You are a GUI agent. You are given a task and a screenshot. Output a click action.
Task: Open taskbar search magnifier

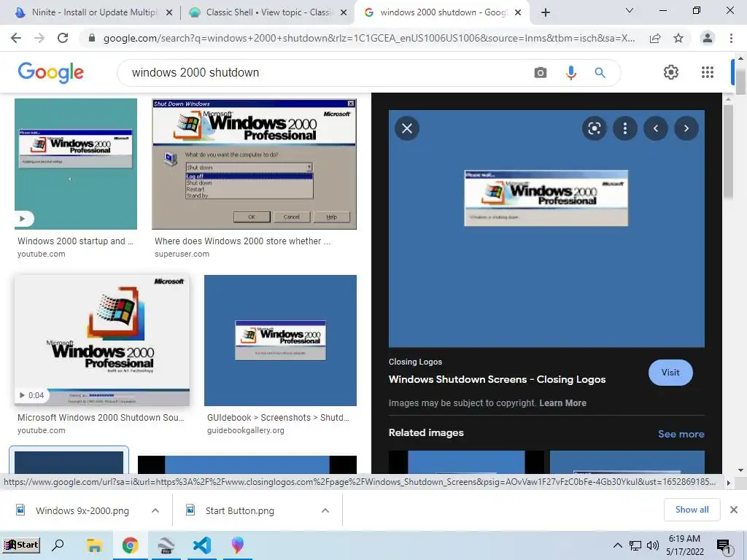click(x=58, y=545)
